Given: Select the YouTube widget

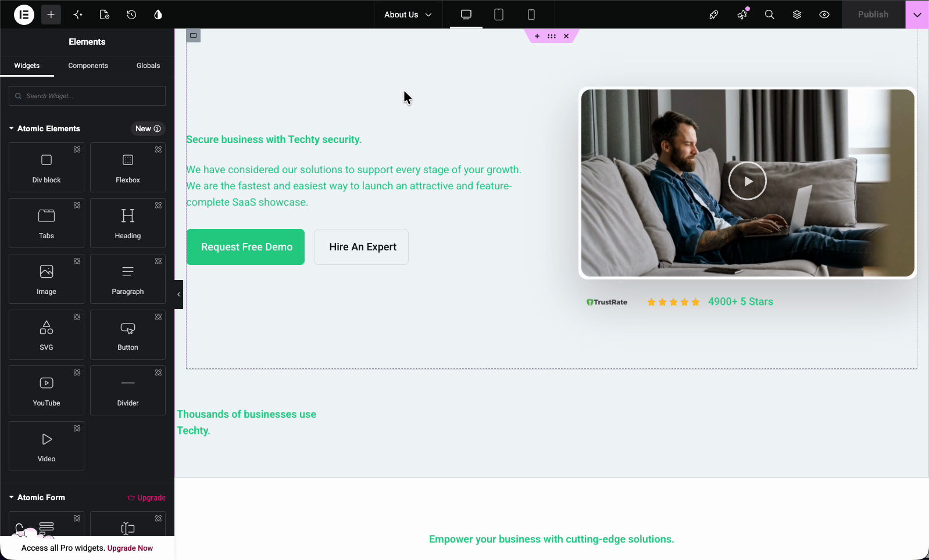Looking at the screenshot, I should [x=47, y=390].
